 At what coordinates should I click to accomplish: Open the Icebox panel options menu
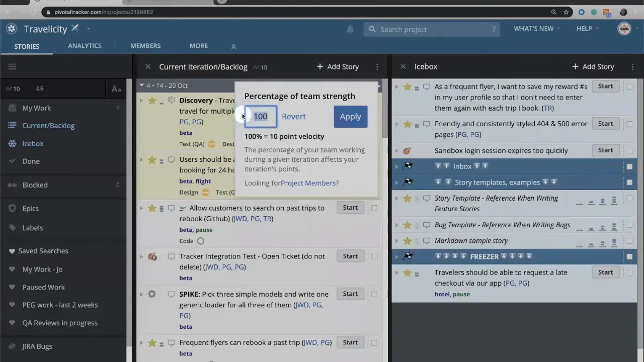(x=632, y=66)
